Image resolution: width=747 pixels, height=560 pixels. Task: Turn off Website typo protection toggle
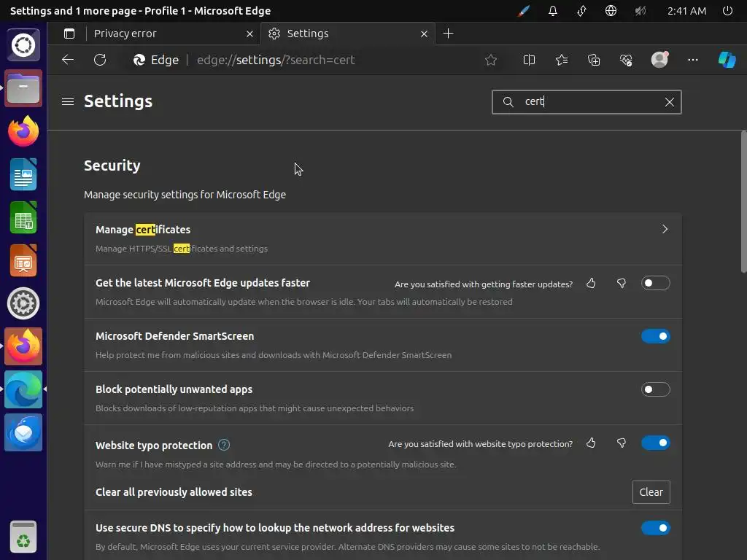coord(655,443)
